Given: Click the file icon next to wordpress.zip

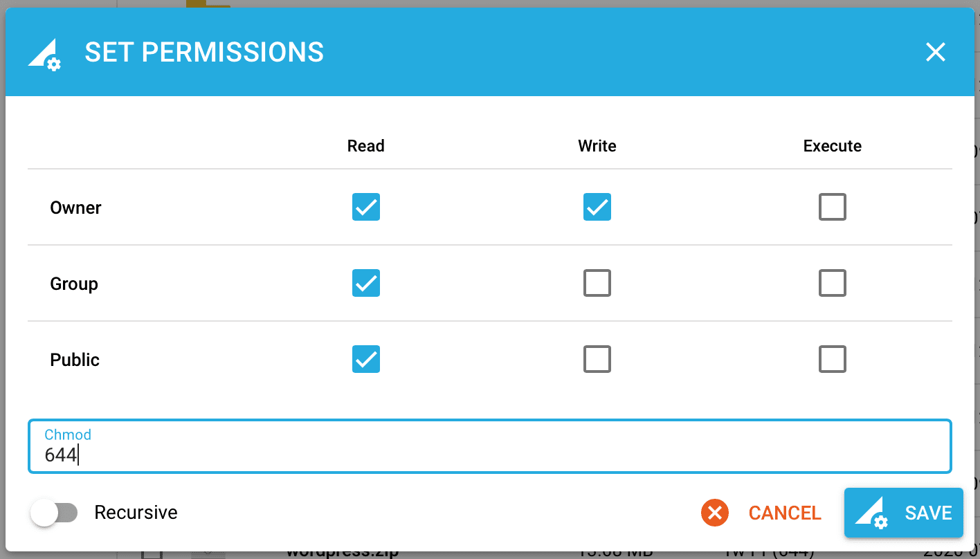Looking at the screenshot, I should pos(208,552).
